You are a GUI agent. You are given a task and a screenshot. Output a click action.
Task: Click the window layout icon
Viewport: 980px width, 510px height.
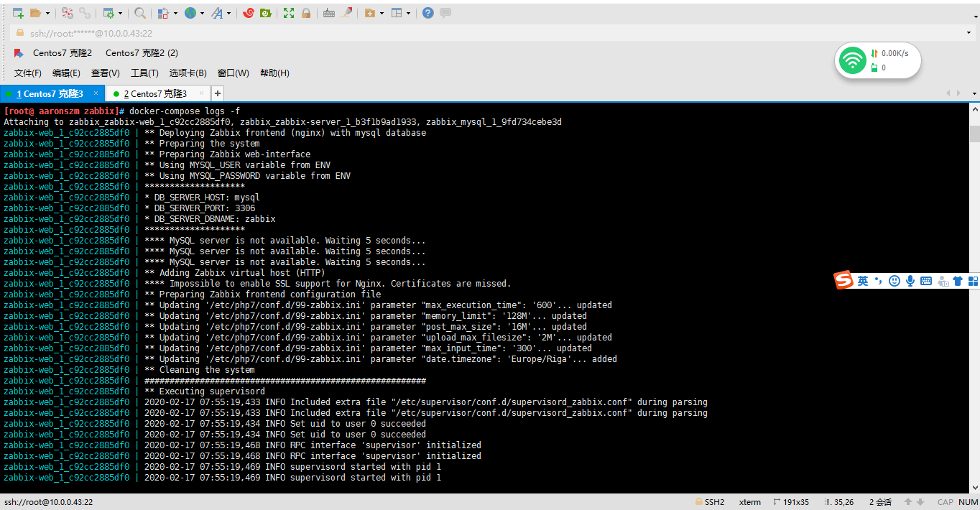click(397, 13)
